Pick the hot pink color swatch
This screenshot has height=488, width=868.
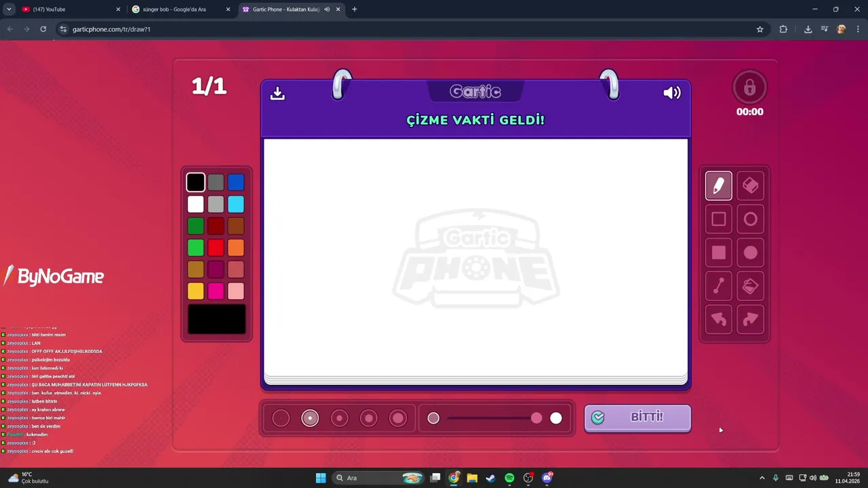(x=216, y=291)
